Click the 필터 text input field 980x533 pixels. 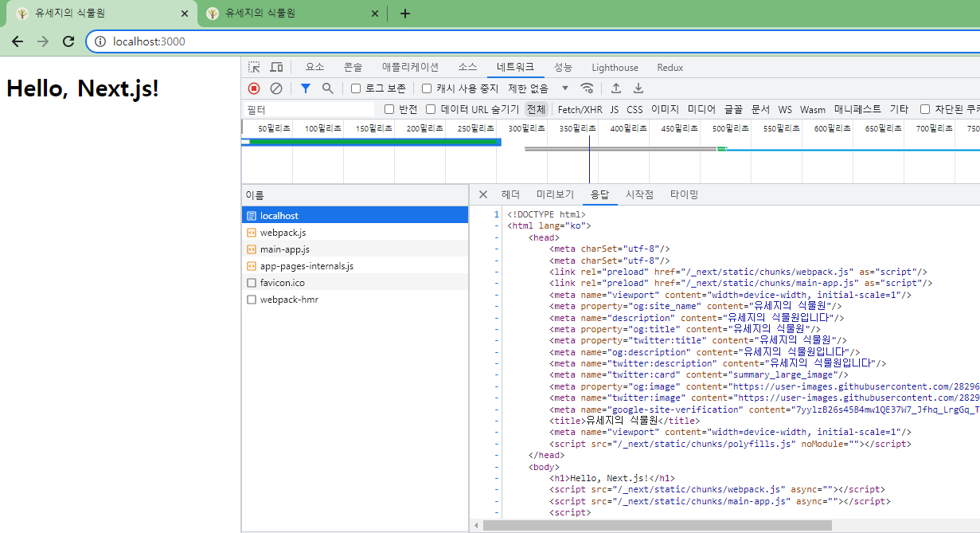coord(309,109)
